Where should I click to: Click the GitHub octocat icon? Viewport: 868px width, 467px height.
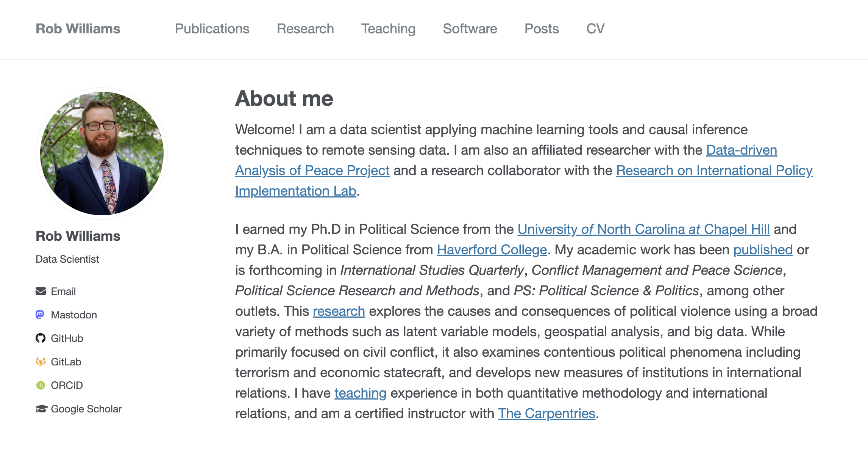[41, 338]
